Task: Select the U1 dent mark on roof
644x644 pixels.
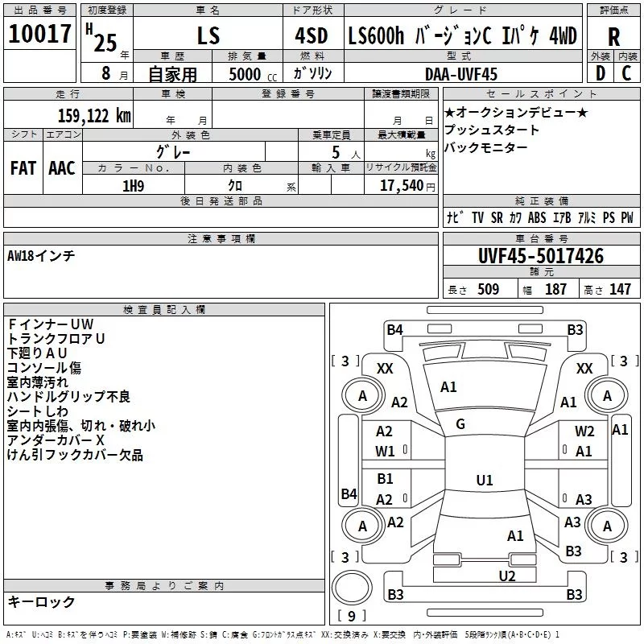Action: [x=484, y=481]
